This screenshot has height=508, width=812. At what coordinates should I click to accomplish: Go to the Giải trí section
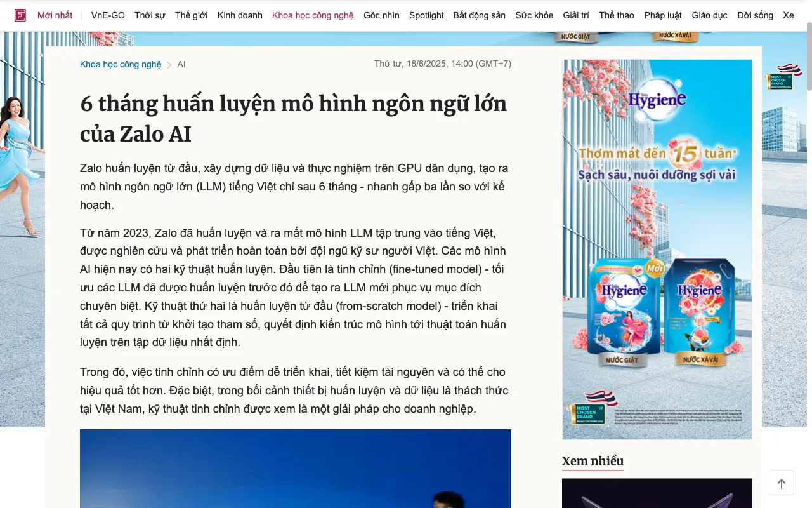pyautogui.click(x=576, y=15)
